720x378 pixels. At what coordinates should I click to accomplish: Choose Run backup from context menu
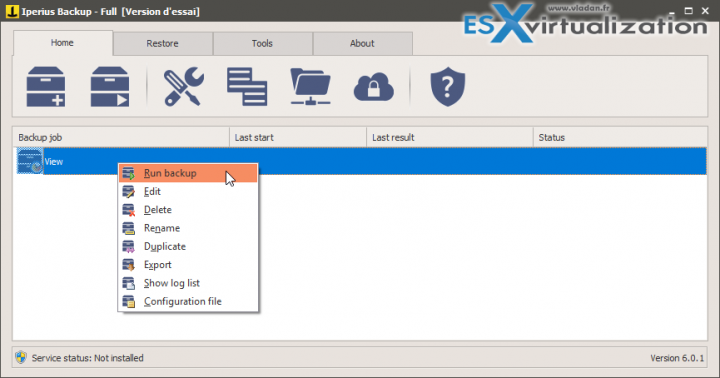188,173
